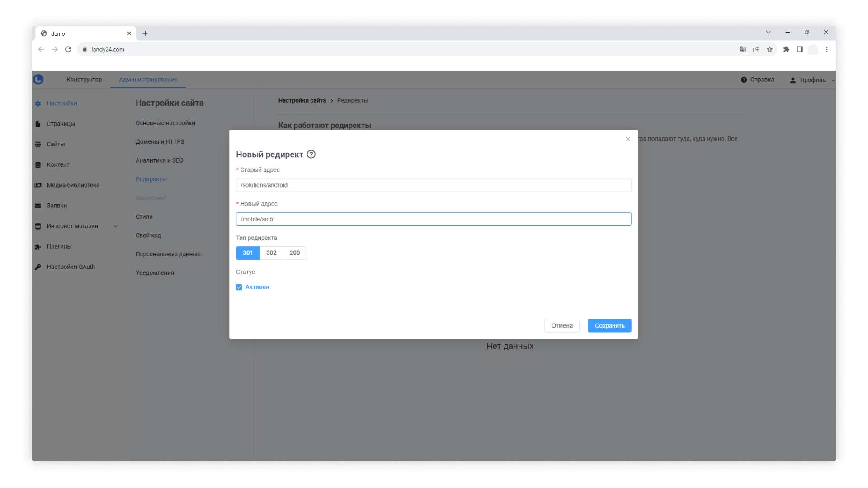Click the translate page icon in address bar
Screen dimensions: 868x488
point(742,49)
